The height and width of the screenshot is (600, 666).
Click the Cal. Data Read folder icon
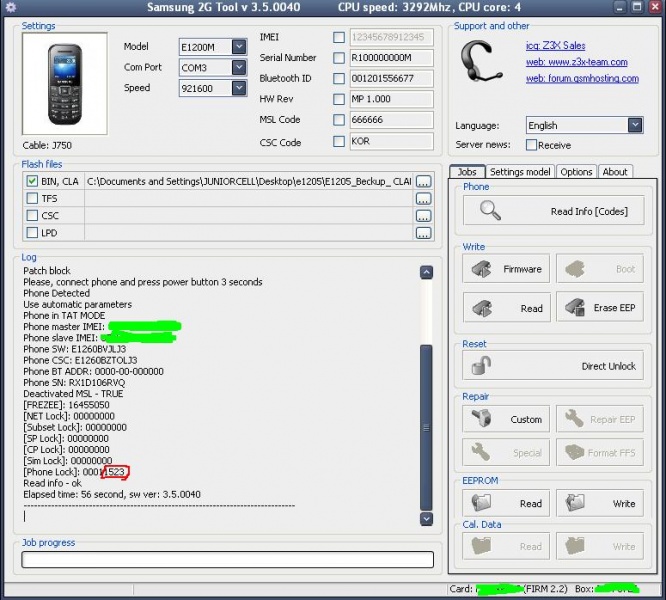(481, 546)
